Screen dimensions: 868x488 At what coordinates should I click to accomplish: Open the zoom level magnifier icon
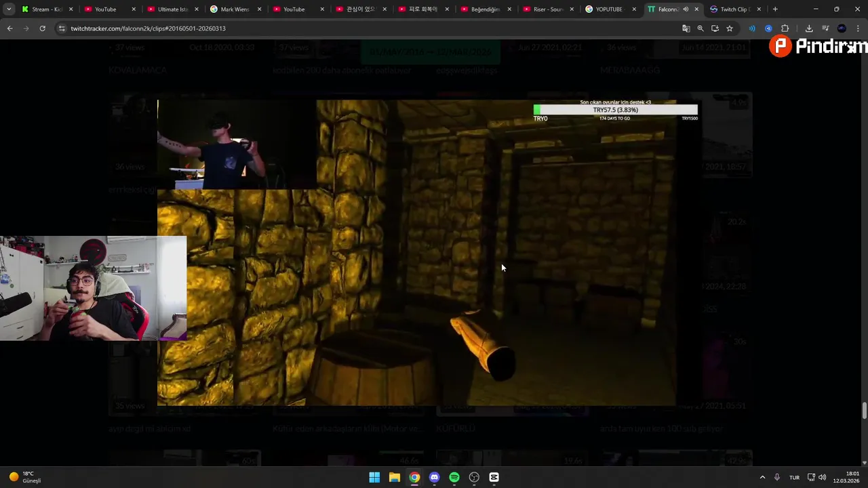701,28
